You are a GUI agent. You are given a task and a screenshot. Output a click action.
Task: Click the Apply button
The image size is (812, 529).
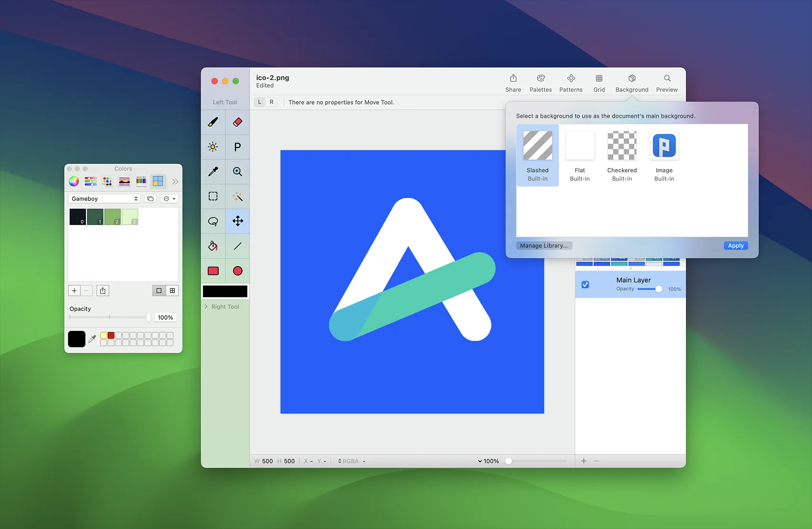[736, 245]
